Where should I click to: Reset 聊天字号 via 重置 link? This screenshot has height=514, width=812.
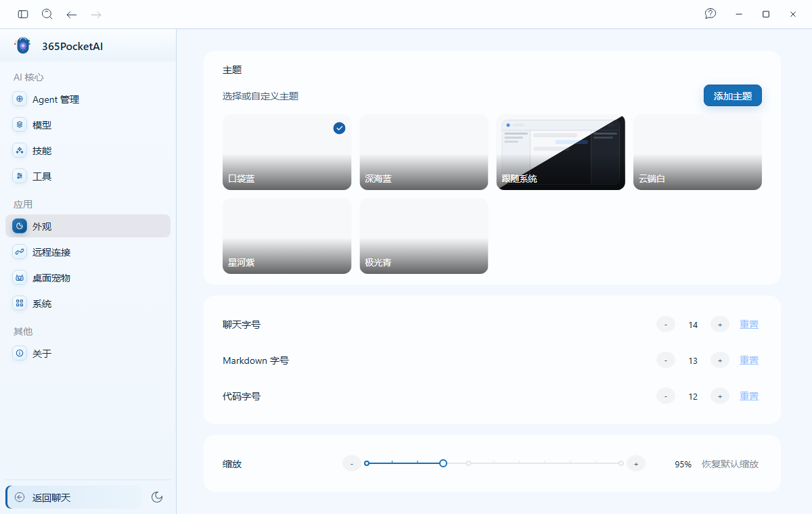[x=749, y=325]
